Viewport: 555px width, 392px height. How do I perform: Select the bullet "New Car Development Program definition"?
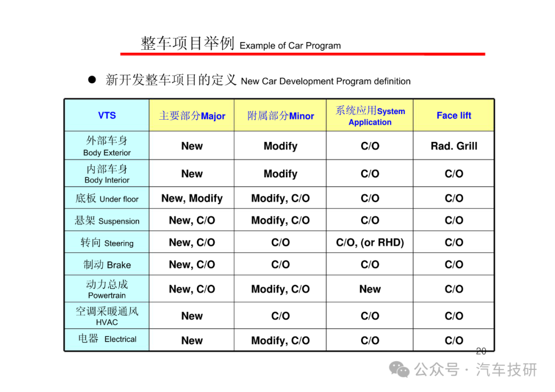[326, 81]
